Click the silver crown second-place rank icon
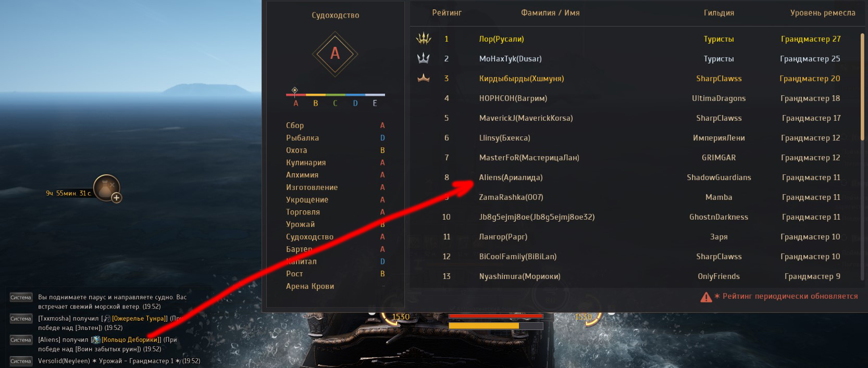Viewport: 868px width, 368px height. (424, 58)
